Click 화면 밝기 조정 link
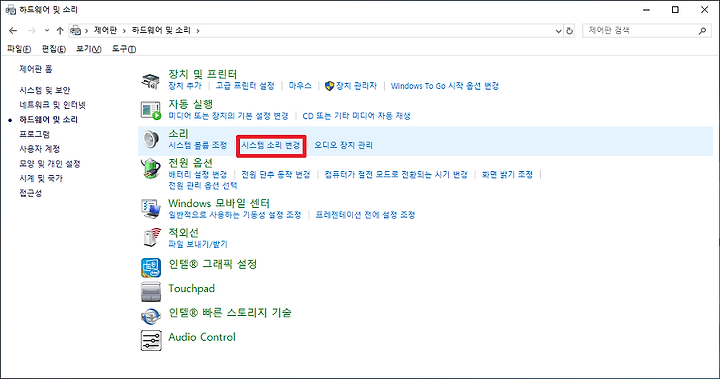The height and width of the screenshot is (379, 720). pos(507,175)
